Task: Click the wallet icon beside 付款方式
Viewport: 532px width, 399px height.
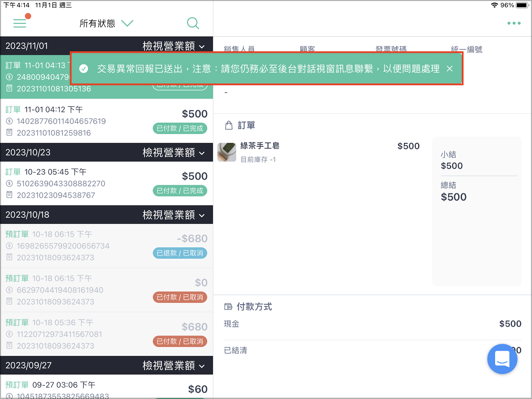Action: click(x=228, y=307)
